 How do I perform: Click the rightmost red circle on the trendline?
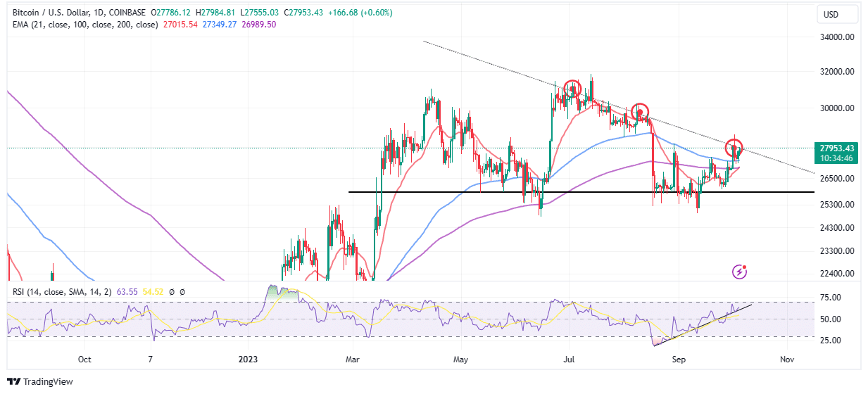[x=736, y=149]
